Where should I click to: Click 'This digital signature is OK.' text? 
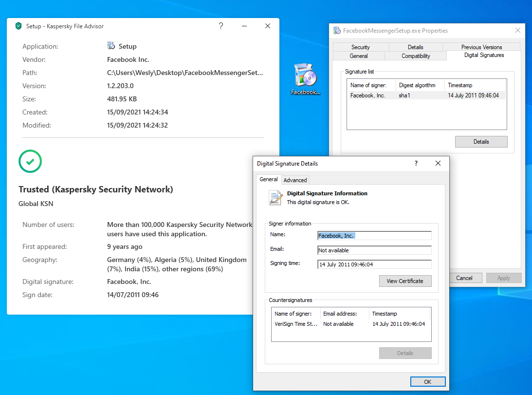[x=318, y=202]
